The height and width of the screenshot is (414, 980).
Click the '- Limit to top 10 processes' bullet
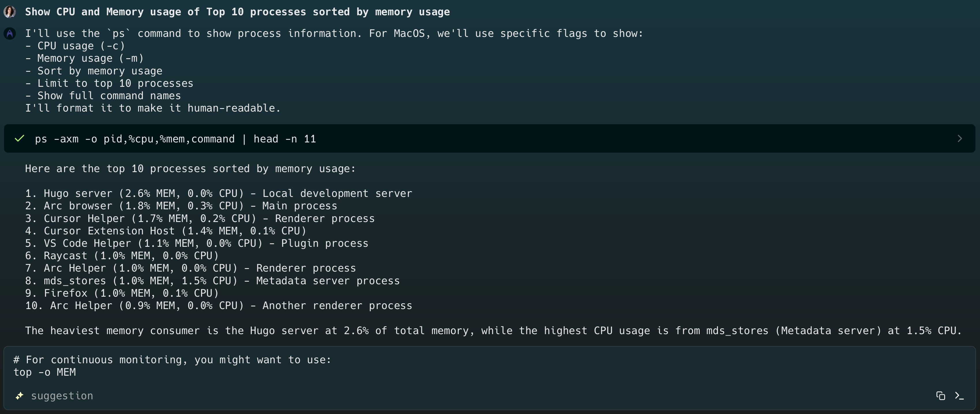(x=109, y=83)
